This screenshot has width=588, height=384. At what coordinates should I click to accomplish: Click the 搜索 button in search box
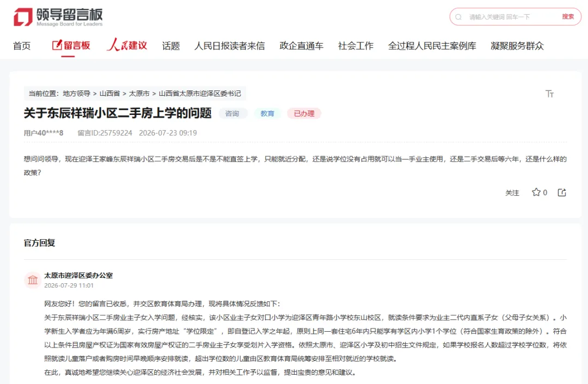[568, 16]
